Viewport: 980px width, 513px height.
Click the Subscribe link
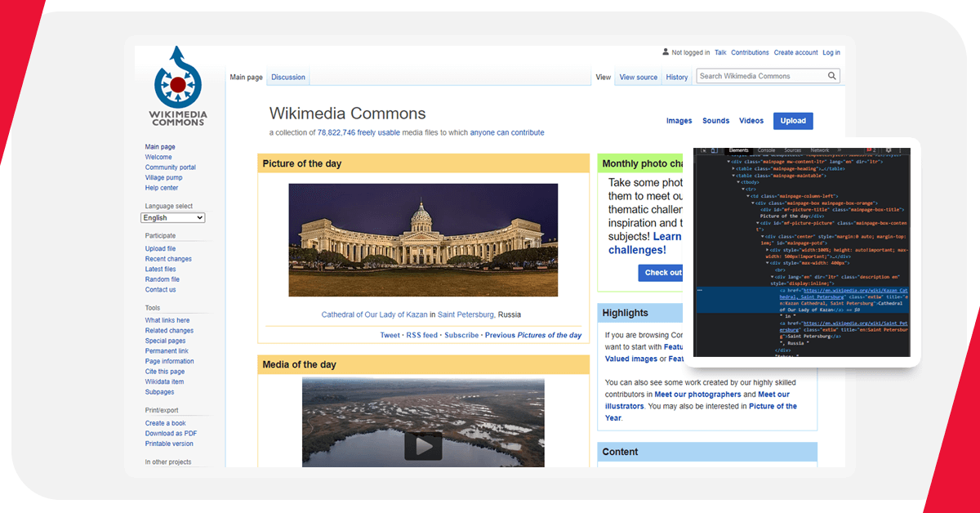[461, 335]
